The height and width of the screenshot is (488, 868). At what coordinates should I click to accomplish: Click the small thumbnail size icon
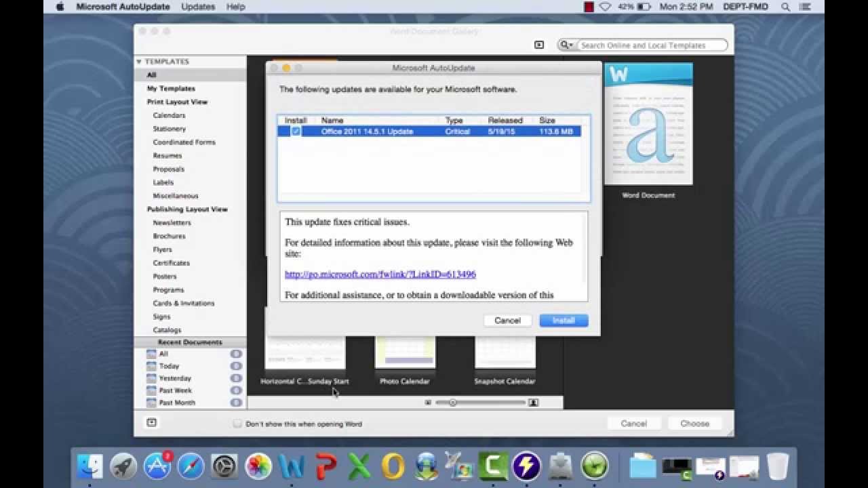(428, 403)
